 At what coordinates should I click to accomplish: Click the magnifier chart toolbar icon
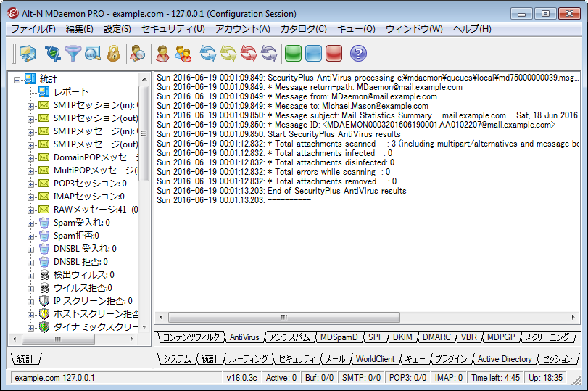(x=93, y=53)
